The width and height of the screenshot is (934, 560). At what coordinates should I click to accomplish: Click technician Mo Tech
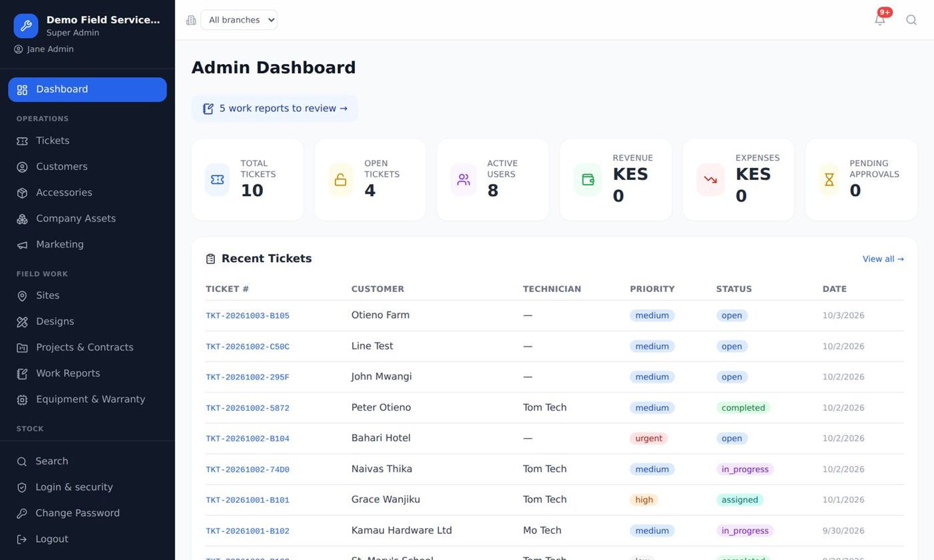tap(542, 531)
